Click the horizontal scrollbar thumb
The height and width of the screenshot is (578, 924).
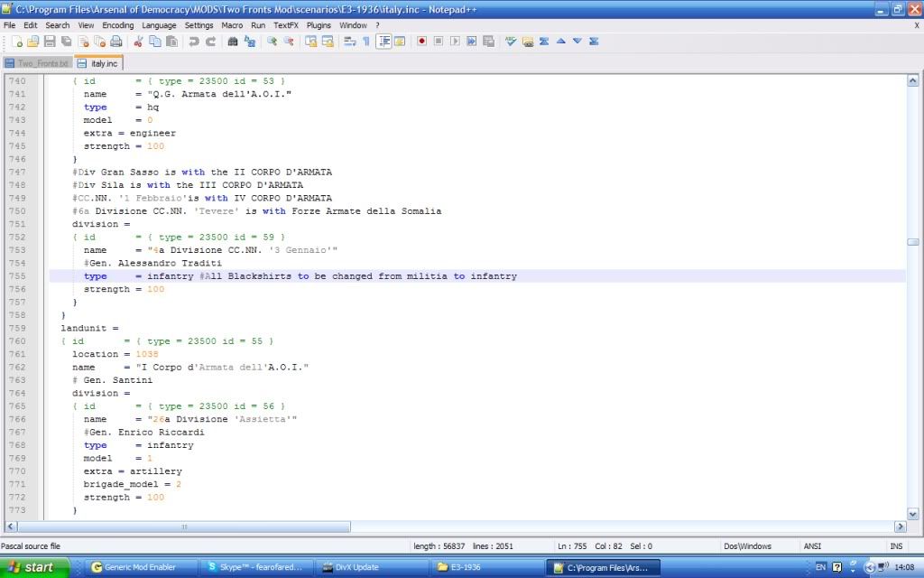tap(184, 527)
